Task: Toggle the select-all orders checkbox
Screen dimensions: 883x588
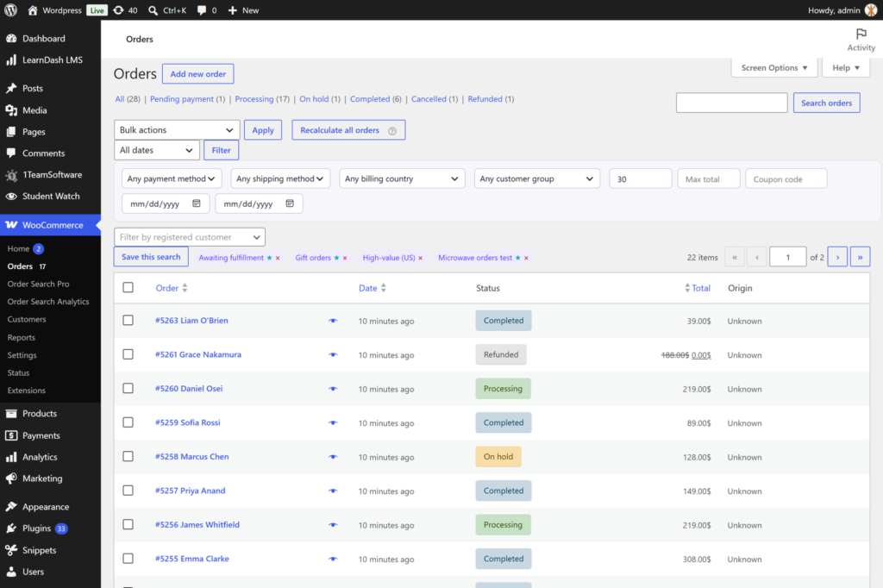Action: (128, 287)
